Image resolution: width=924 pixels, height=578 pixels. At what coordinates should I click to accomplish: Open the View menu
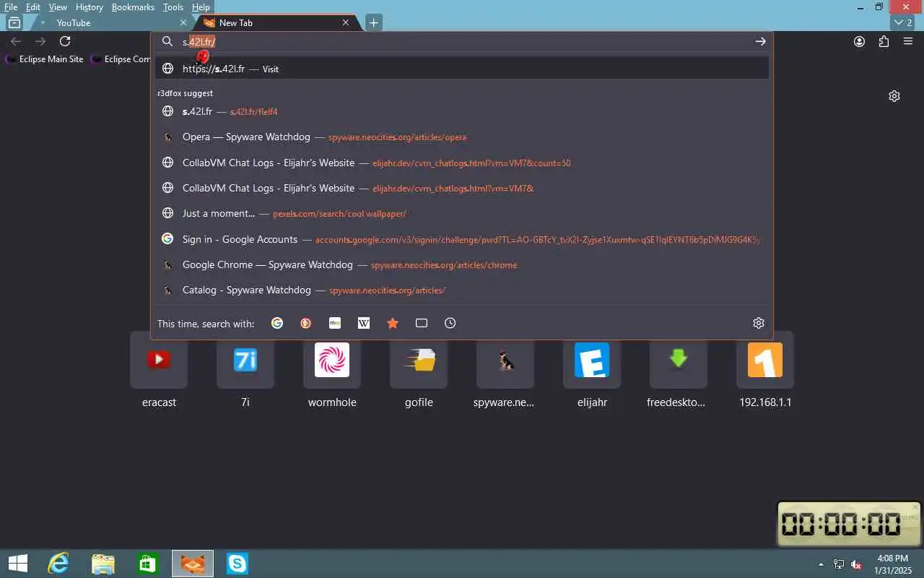pos(58,7)
